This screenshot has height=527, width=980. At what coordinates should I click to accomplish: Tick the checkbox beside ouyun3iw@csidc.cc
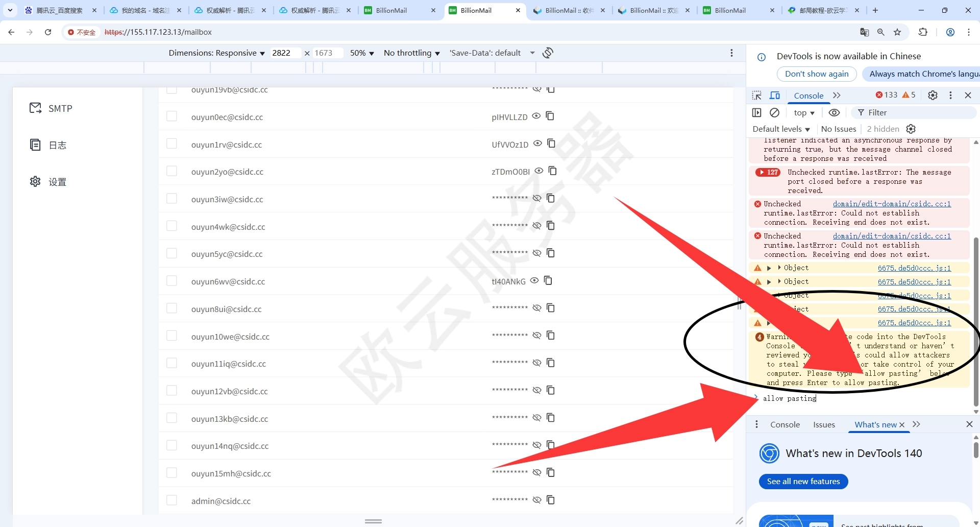(x=171, y=199)
